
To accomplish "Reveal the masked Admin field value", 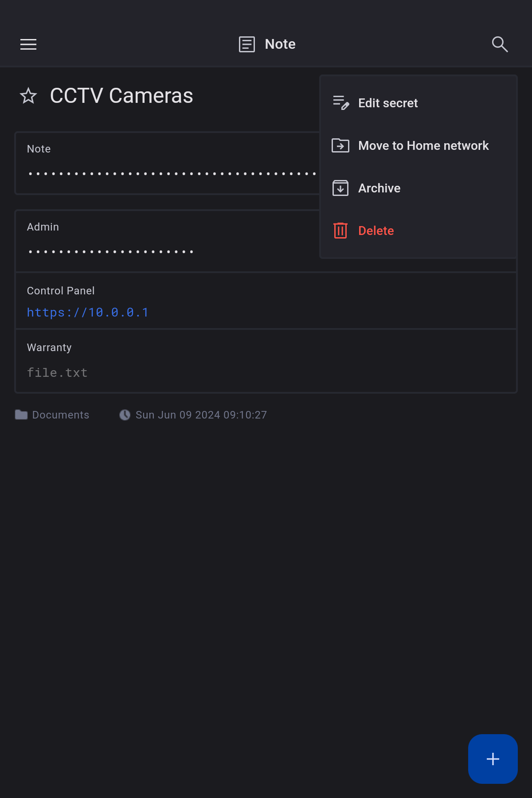I will coord(111,251).
